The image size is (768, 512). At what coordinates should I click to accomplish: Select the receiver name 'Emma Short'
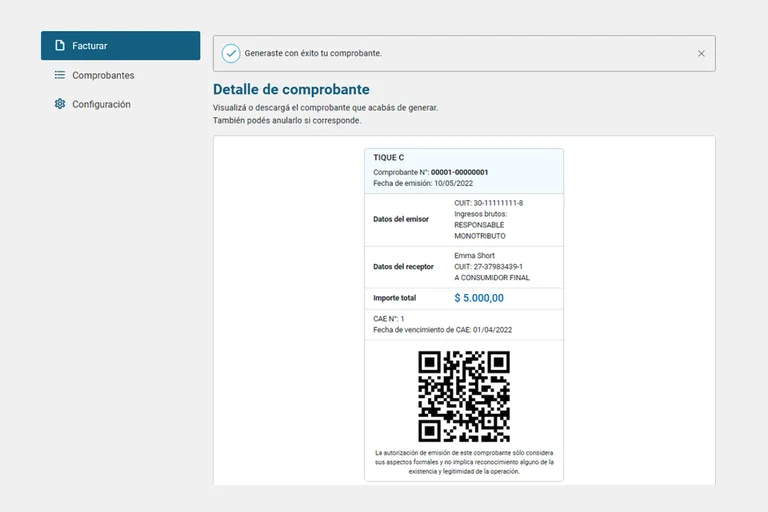(474, 256)
